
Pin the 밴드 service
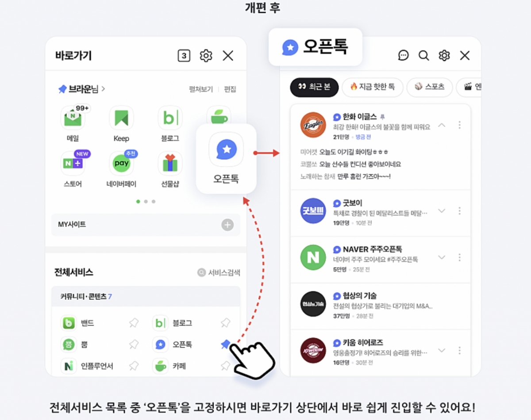(134, 323)
